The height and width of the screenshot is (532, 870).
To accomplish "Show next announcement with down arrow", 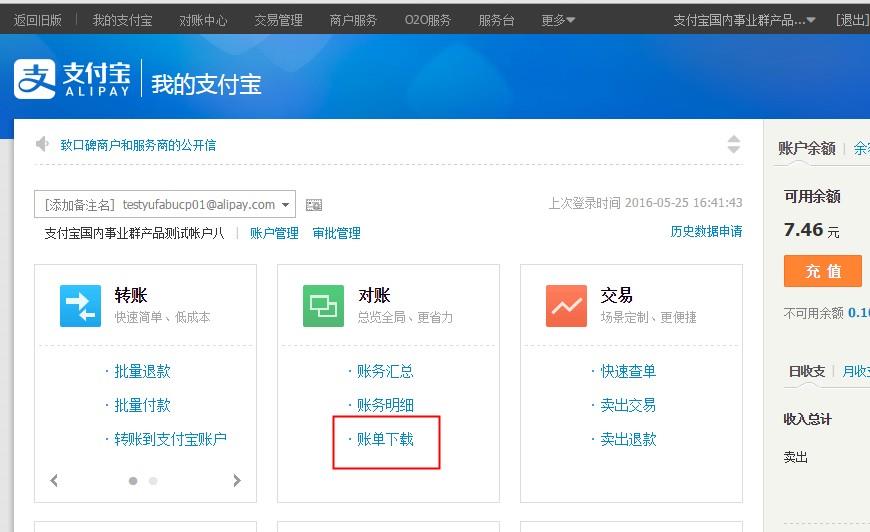I will (x=734, y=150).
